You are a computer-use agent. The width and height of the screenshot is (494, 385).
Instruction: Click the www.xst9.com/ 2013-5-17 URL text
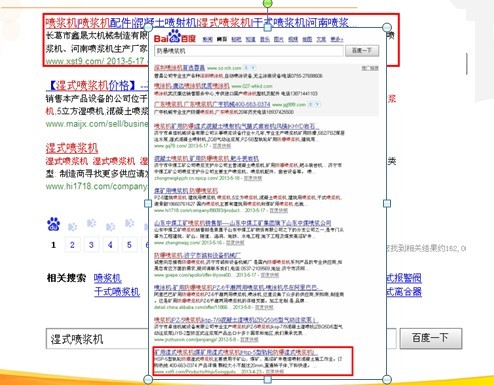click(95, 61)
